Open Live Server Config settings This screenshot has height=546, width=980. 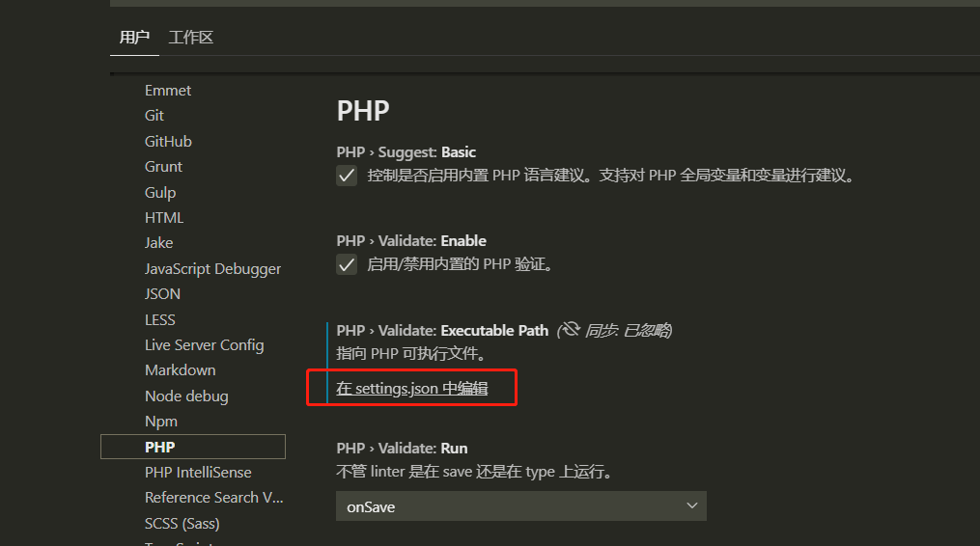coord(205,344)
